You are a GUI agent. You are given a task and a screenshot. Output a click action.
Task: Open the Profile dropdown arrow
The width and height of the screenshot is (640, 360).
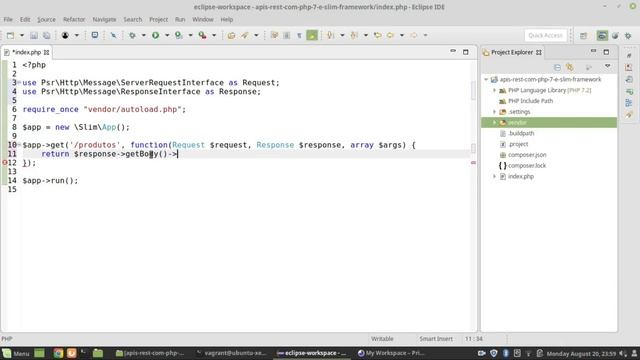click(190, 36)
